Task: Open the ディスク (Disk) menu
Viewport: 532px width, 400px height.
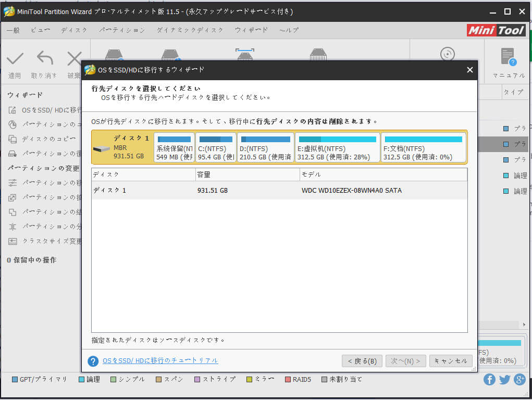Action: (x=74, y=30)
